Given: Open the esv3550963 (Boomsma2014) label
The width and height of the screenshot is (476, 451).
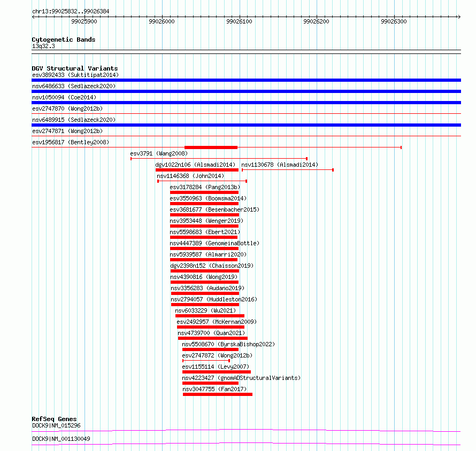Looking at the screenshot, I should pos(208,198).
